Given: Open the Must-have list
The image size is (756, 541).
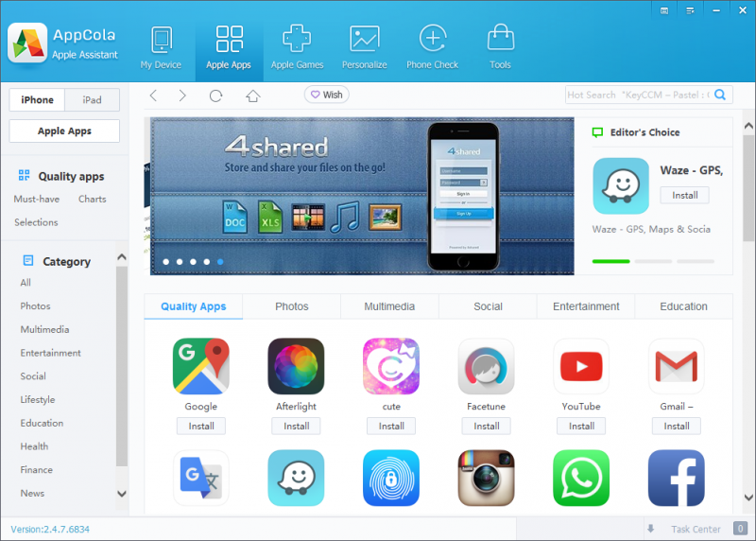Looking at the screenshot, I should pyautogui.click(x=37, y=199).
